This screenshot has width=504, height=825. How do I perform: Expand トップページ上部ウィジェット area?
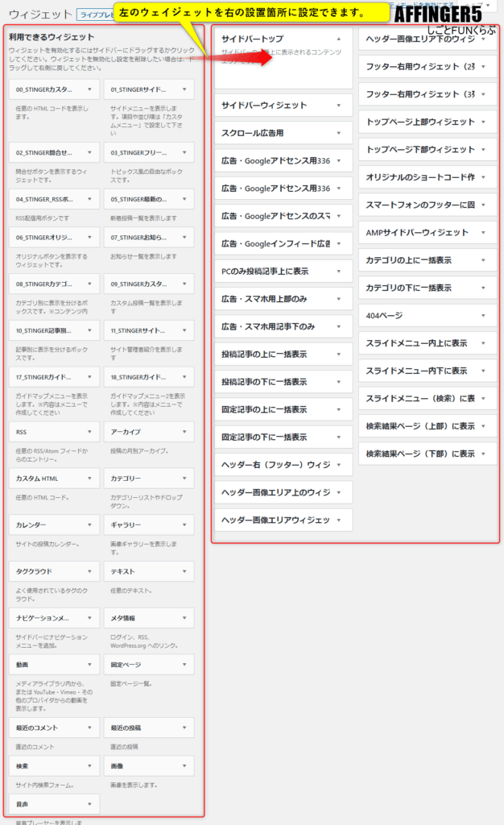point(483,122)
